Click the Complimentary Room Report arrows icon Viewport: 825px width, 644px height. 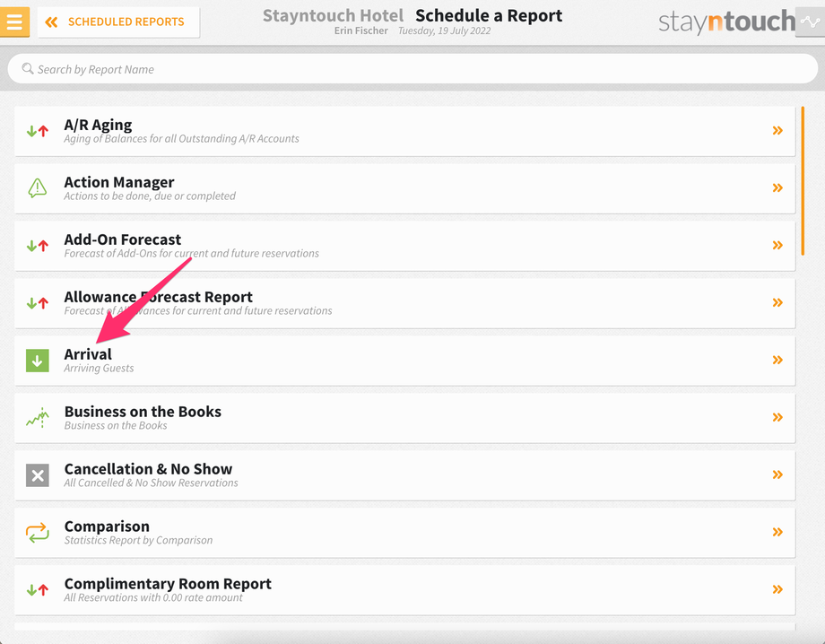[38, 590]
